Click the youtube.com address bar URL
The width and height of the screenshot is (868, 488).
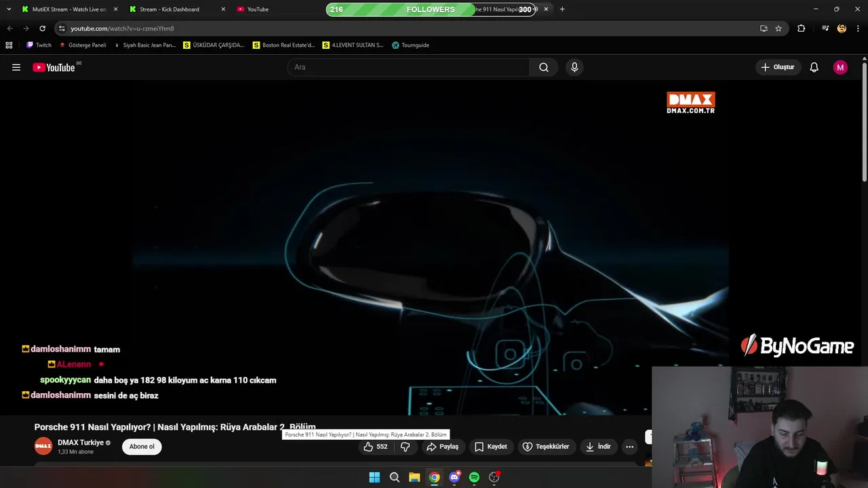[122, 28]
